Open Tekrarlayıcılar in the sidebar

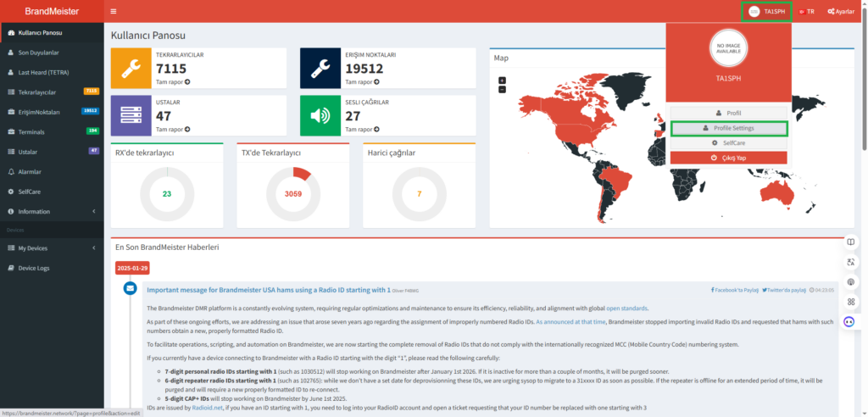52,92
